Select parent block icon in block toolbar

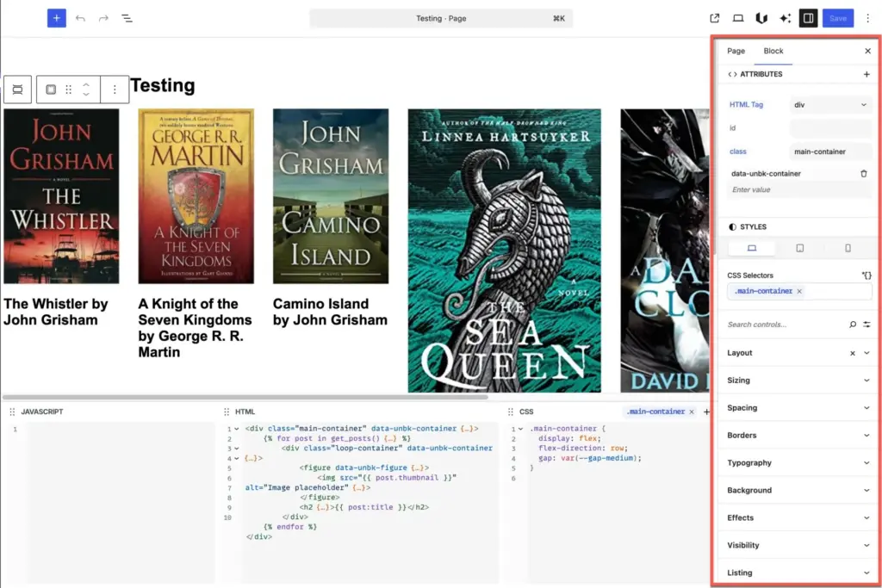pos(17,90)
